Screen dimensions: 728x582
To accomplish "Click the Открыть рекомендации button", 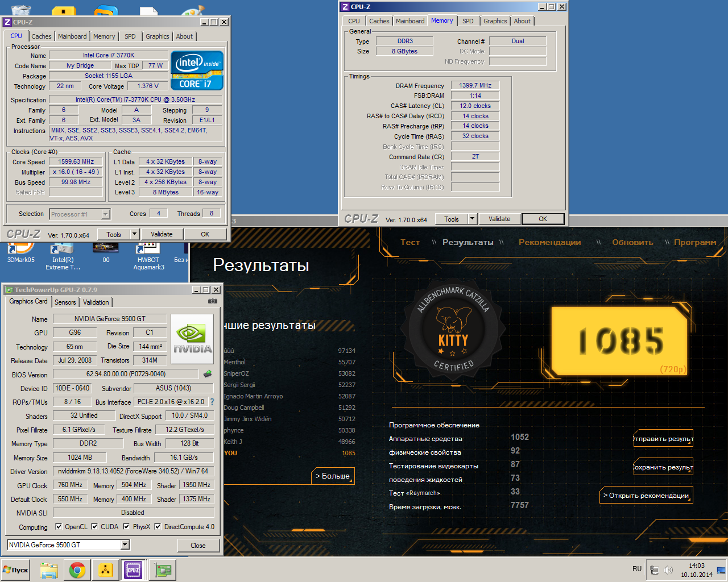I will click(646, 496).
